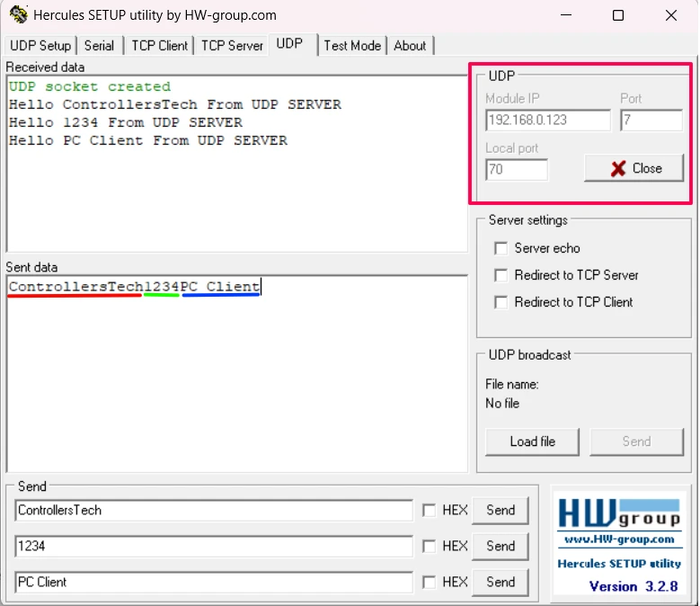Focus the 1234 send text box
The height and width of the screenshot is (606, 700).
pos(214,546)
